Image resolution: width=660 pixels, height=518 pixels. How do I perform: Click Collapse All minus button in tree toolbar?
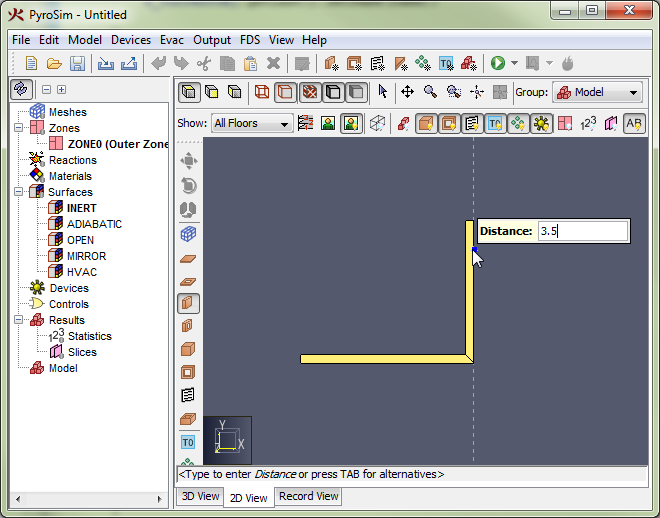tap(46, 89)
